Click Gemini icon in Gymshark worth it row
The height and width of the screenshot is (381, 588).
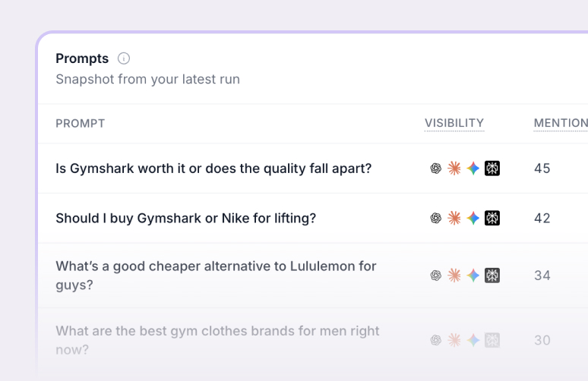473,168
